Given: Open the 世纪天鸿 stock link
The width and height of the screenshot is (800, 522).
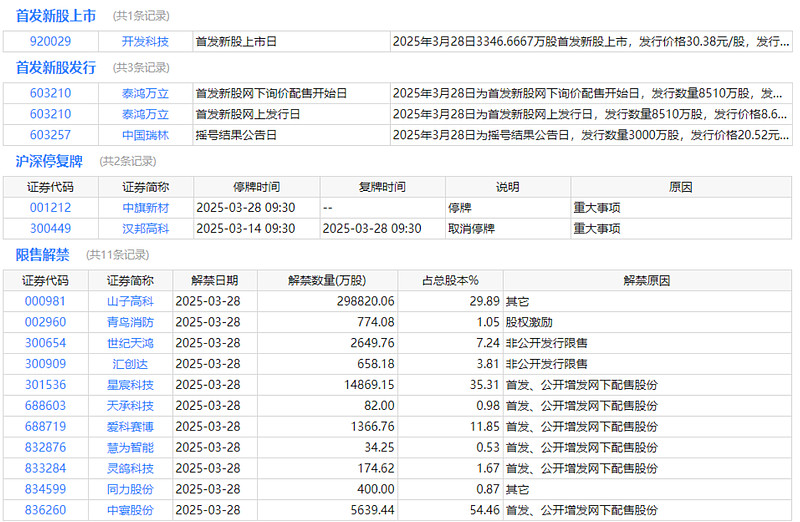Looking at the screenshot, I should point(130,343).
